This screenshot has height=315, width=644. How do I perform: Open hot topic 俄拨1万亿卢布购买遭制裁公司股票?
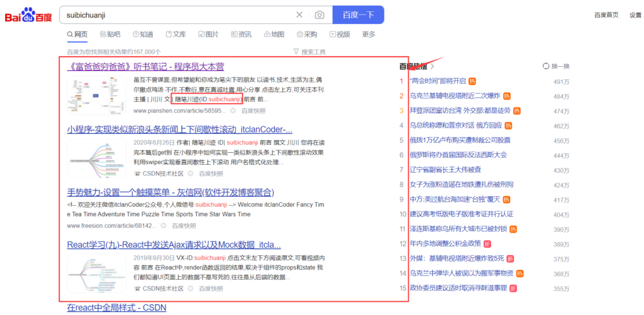coord(460,140)
